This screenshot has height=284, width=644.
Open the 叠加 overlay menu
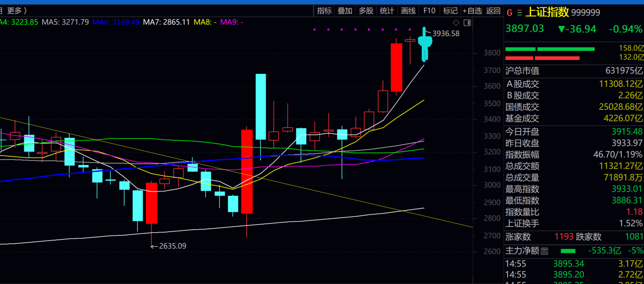(345, 11)
